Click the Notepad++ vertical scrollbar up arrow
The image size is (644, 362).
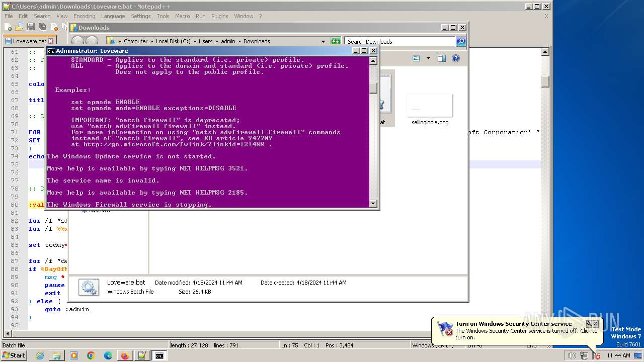pyautogui.click(x=545, y=51)
